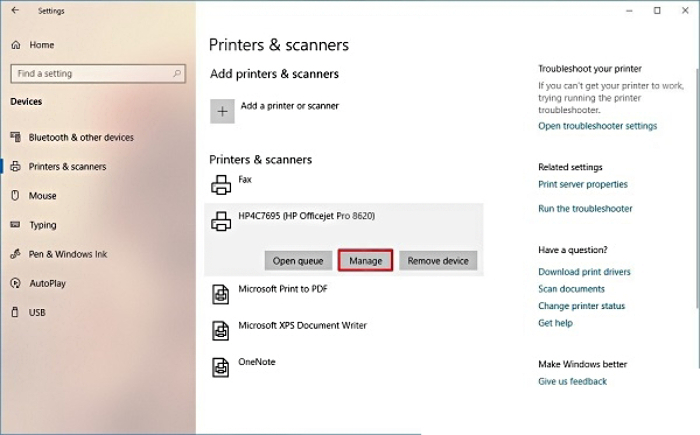Open Mouse settings
The width and height of the screenshot is (700, 435).
pyautogui.click(x=42, y=196)
